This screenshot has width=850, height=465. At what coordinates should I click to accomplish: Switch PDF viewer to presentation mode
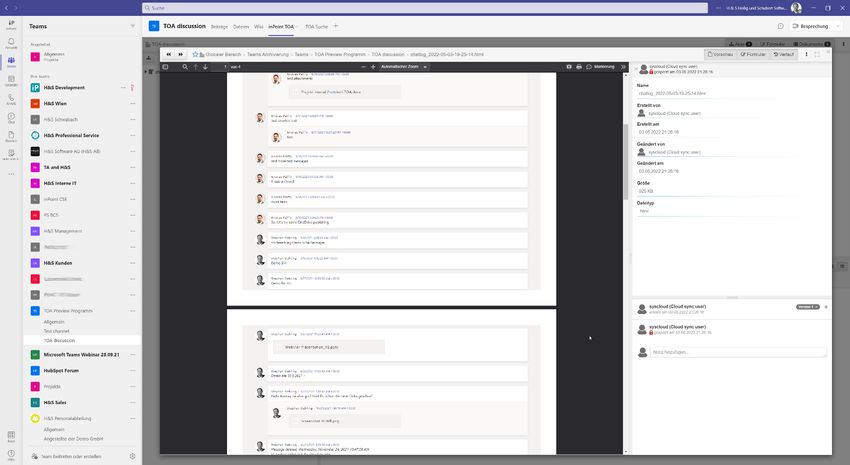(569, 67)
